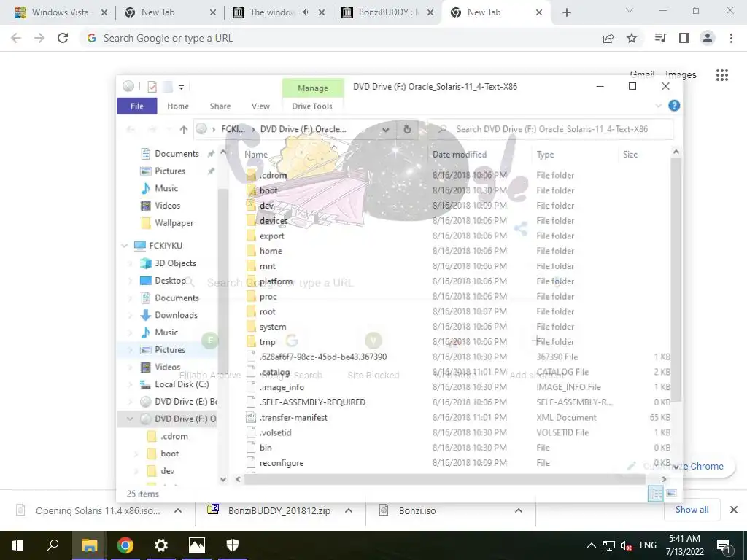Click the Properties quick access icon in Explorer
This screenshot has width=747, height=560.
pos(152,87)
